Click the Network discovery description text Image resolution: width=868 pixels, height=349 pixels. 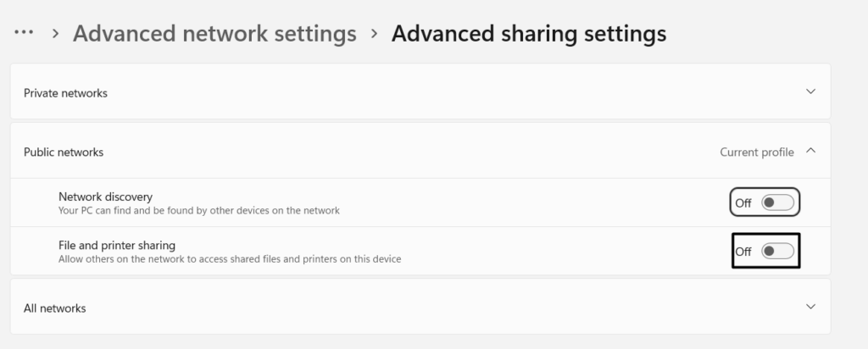[x=198, y=210]
